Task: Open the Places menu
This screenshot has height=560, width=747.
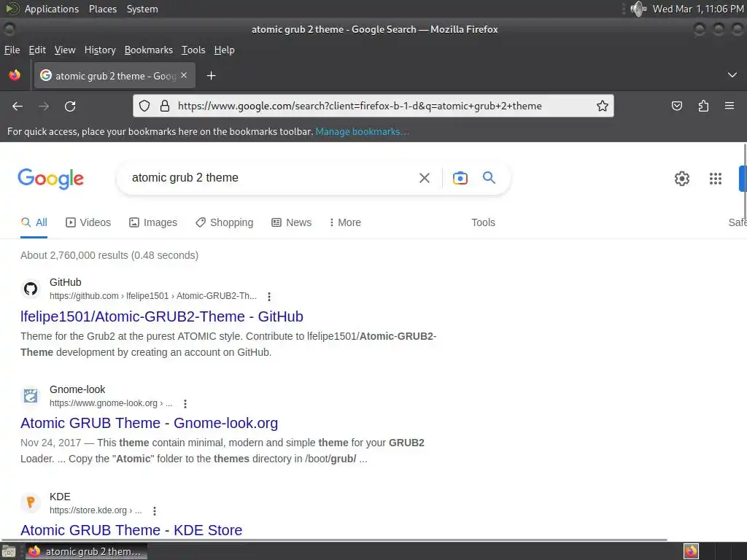Action: point(103,9)
